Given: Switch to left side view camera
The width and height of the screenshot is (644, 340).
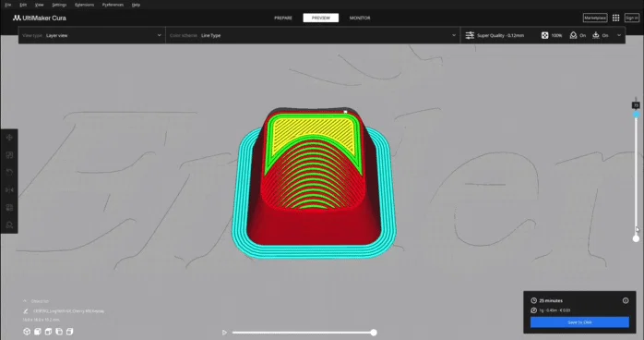Looking at the screenshot, I should [59, 332].
